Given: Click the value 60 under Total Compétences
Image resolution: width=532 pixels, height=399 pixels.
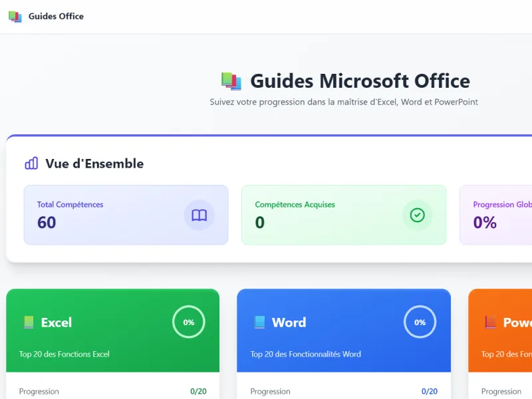Looking at the screenshot, I should click(47, 223).
